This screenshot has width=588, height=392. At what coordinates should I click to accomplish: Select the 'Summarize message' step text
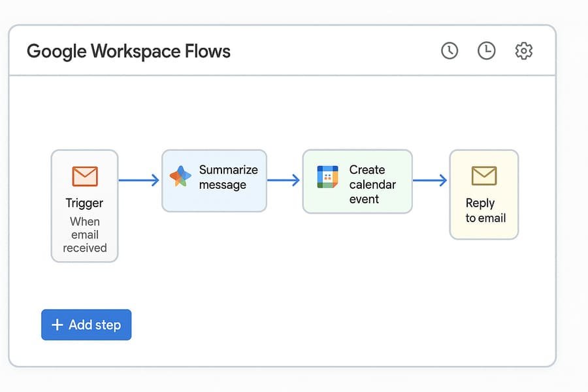point(228,177)
